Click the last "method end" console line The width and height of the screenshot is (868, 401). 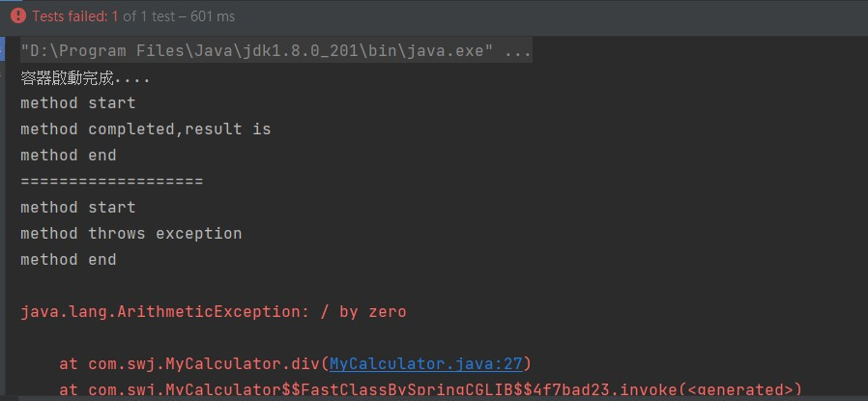68,259
